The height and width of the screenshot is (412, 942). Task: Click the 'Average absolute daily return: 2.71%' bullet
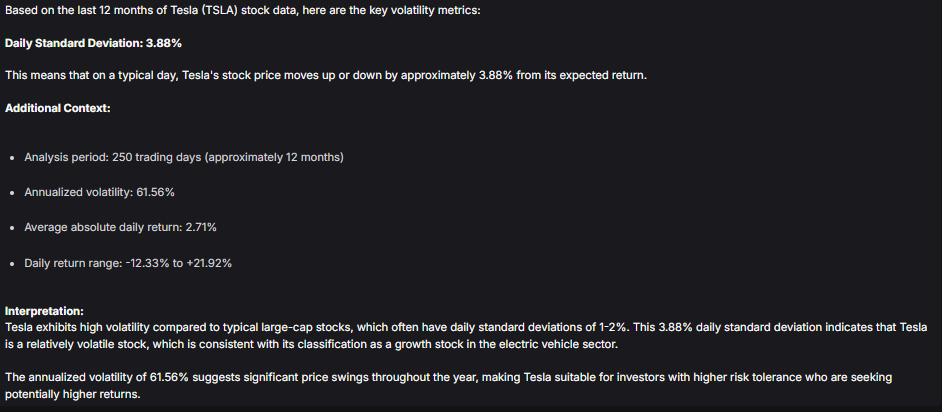(121, 228)
